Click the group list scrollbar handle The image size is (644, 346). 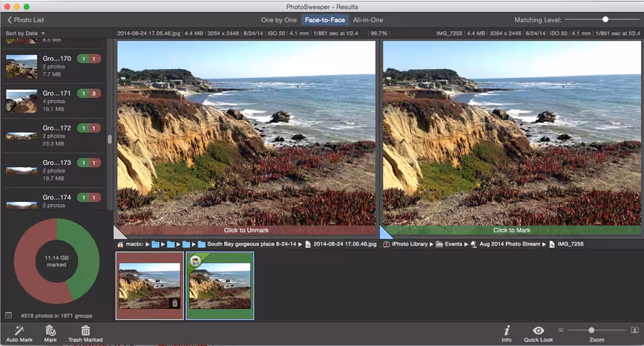coord(110,140)
